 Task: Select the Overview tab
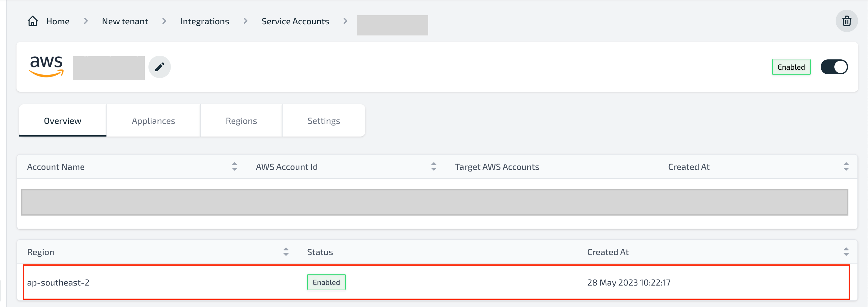tap(63, 120)
